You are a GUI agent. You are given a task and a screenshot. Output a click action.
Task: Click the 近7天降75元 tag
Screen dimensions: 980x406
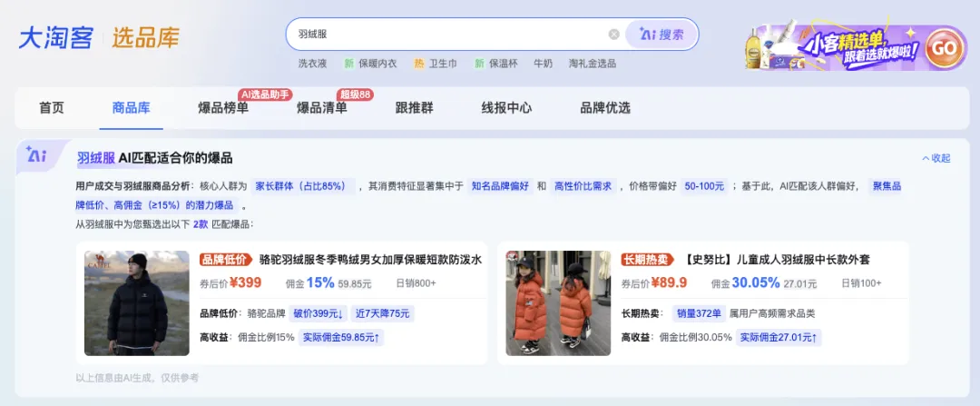click(382, 313)
